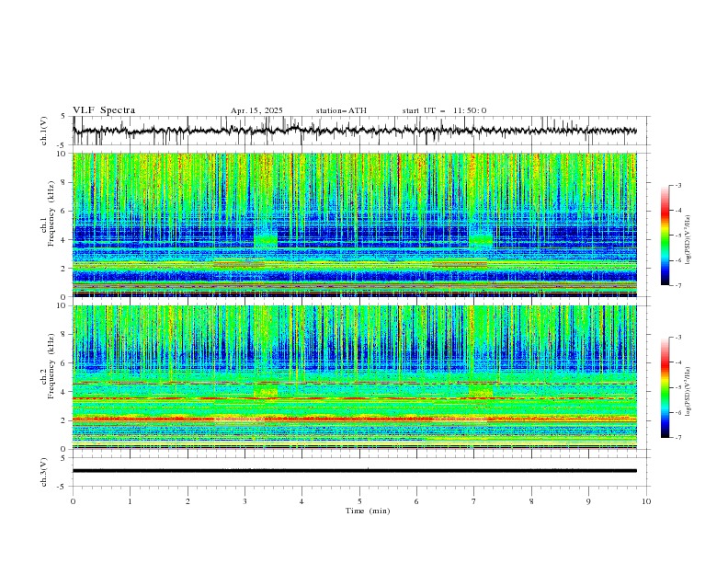
Task: Click the ch.3 voltage waveform trace
Action: [x=355, y=471]
